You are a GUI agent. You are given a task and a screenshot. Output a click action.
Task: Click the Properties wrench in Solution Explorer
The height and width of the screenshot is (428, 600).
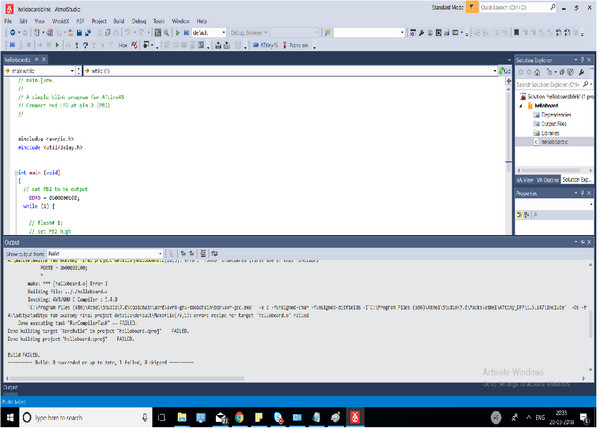pyautogui.click(x=581, y=72)
